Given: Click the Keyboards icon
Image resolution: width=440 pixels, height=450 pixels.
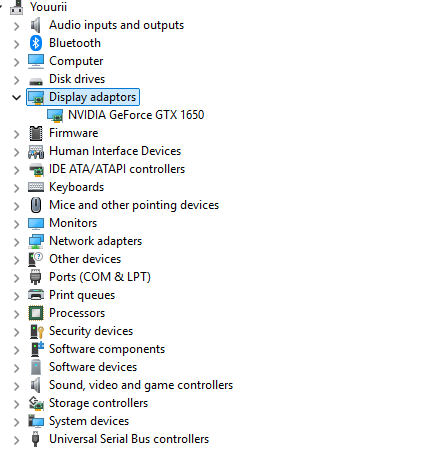Looking at the screenshot, I should click(x=36, y=187).
